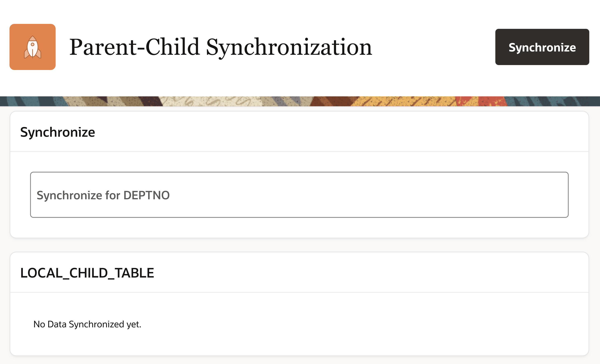
Task: Click the word Parent-Child in title
Action: point(134,47)
